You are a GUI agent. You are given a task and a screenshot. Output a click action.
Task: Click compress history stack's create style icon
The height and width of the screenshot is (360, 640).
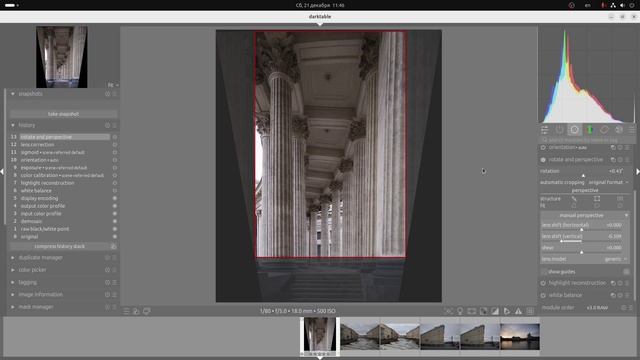pyautogui.click(x=113, y=247)
